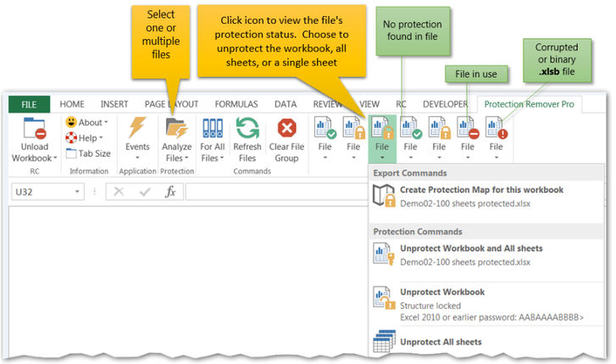Screen dimensions: 616x364
Task: Switch to the FORMULAS ribbon tab
Action: pyautogui.click(x=236, y=104)
